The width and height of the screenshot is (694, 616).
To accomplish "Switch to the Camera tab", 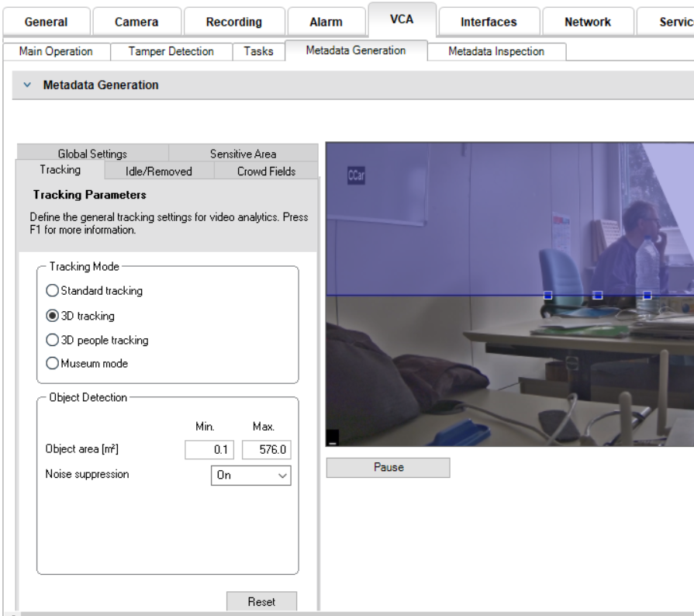I will [x=136, y=22].
